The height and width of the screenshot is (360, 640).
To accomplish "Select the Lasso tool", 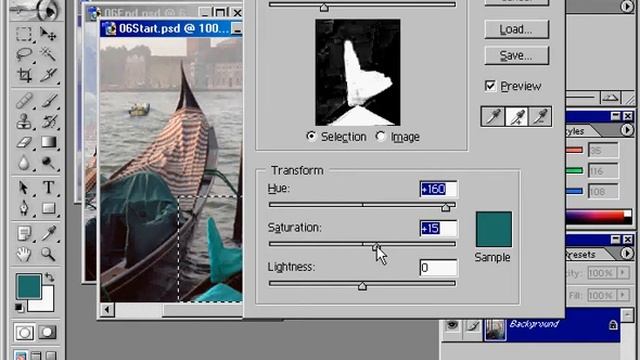I will pos(24,54).
